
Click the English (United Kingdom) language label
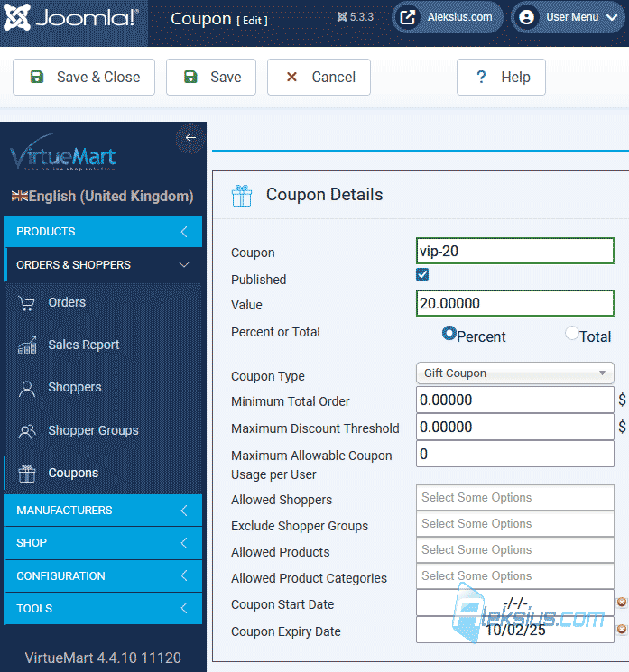tap(111, 197)
